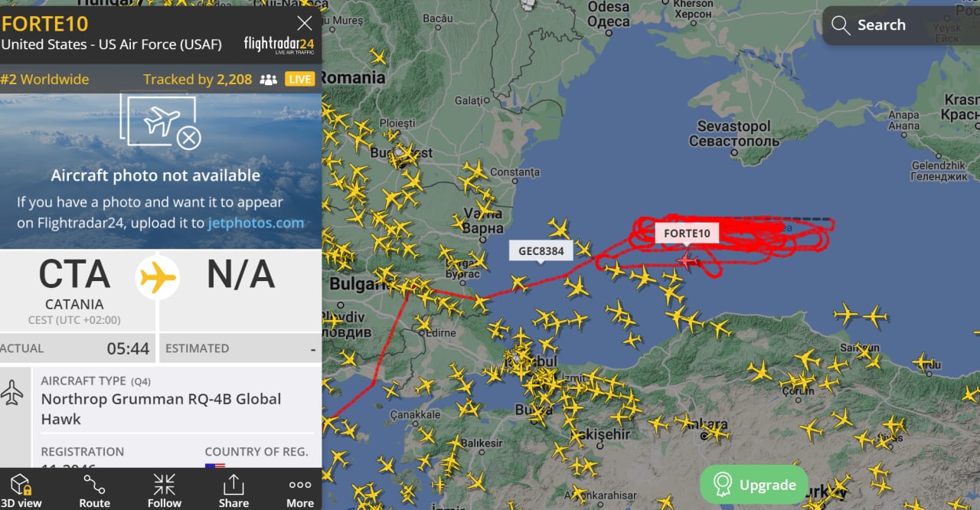Click the aircraft type plane icon
980x510 pixels.
pos(12,392)
